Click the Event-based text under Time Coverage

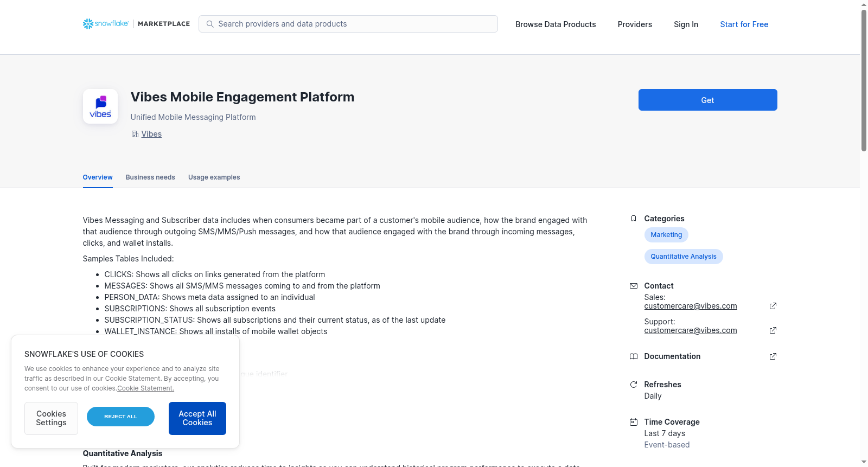(x=667, y=445)
